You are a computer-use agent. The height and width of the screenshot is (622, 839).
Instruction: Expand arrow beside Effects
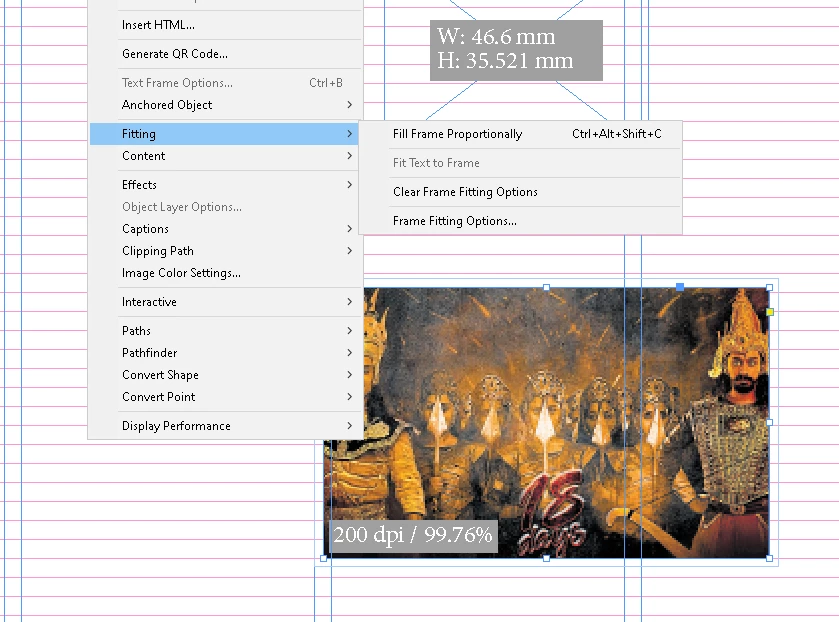click(349, 184)
